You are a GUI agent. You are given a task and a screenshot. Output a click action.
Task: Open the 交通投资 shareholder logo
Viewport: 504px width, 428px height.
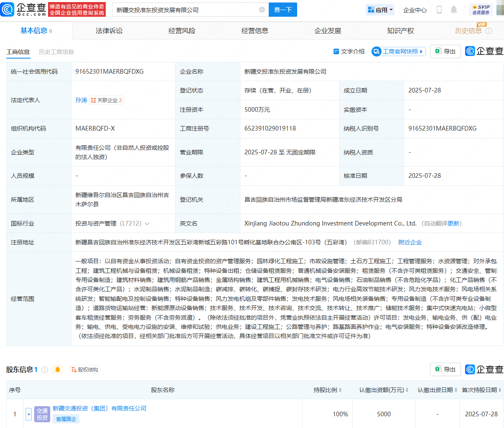click(42, 414)
